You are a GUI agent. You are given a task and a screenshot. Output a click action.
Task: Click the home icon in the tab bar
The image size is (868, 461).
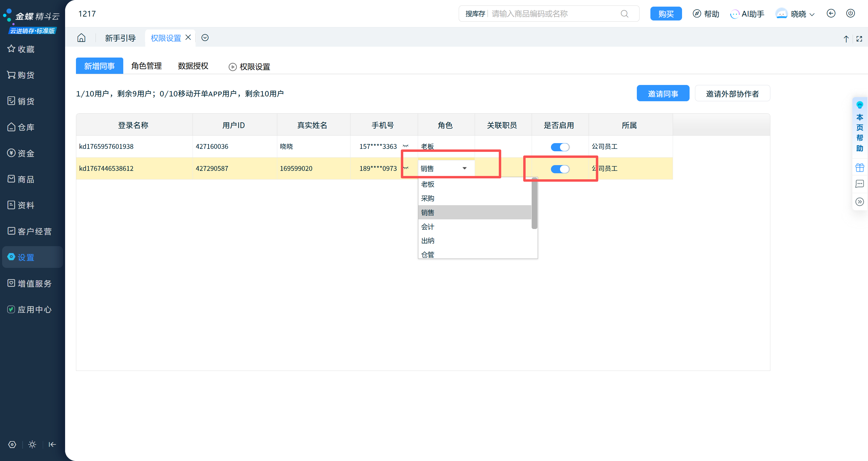click(81, 38)
